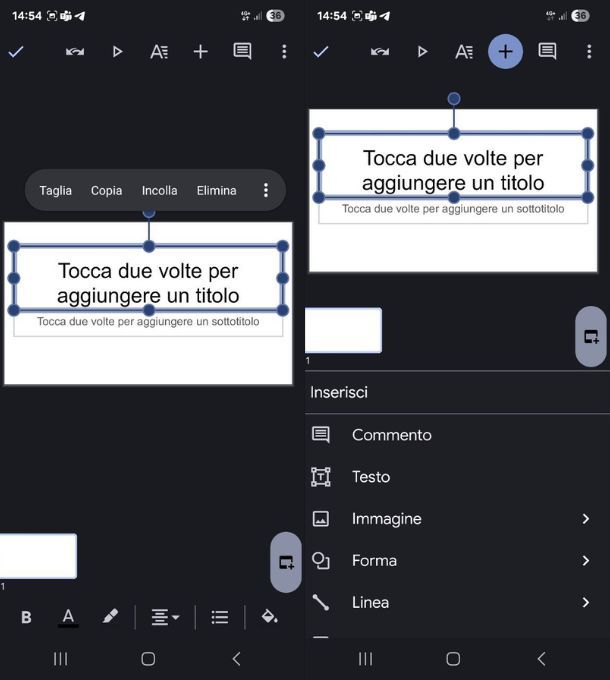Choose Copia in the context menu
This screenshot has width=610, height=680.
tap(106, 190)
